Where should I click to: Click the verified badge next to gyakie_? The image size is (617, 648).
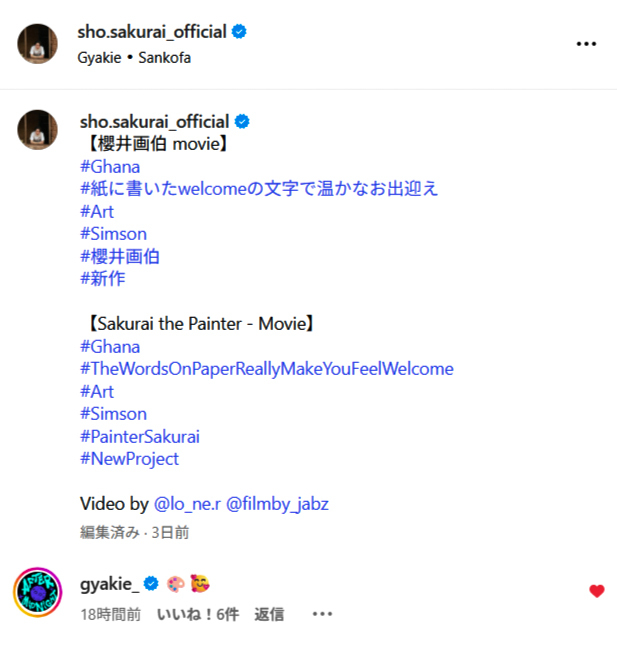click(151, 584)
